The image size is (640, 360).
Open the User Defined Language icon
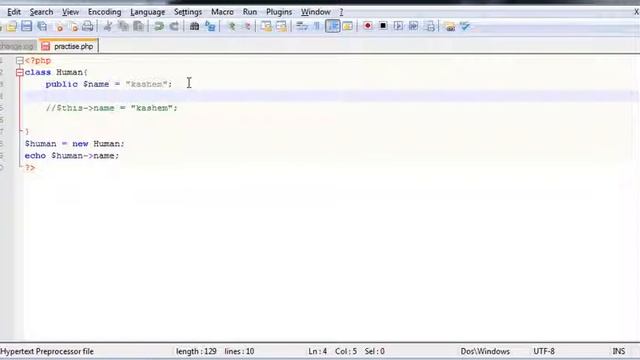[348, 27]
